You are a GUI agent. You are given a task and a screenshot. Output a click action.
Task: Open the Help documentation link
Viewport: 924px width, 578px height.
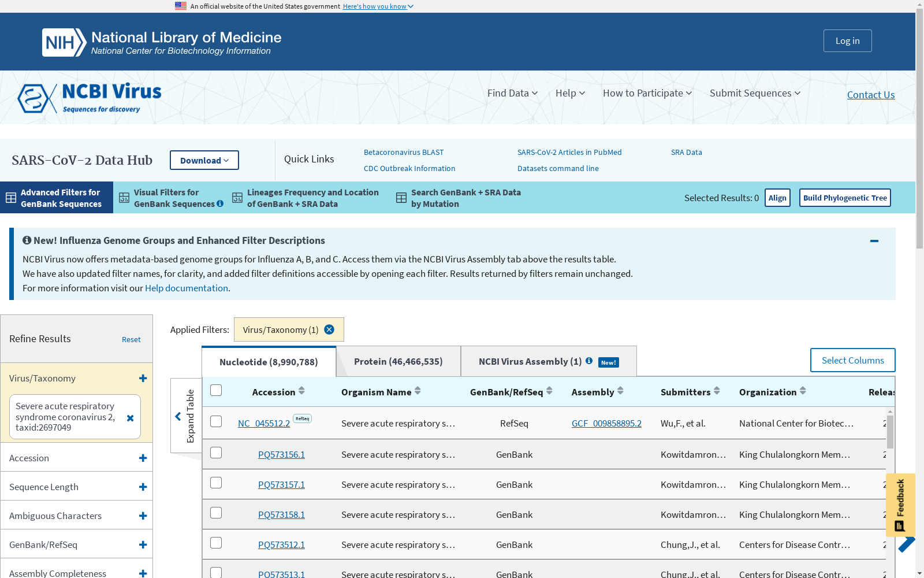187,288
